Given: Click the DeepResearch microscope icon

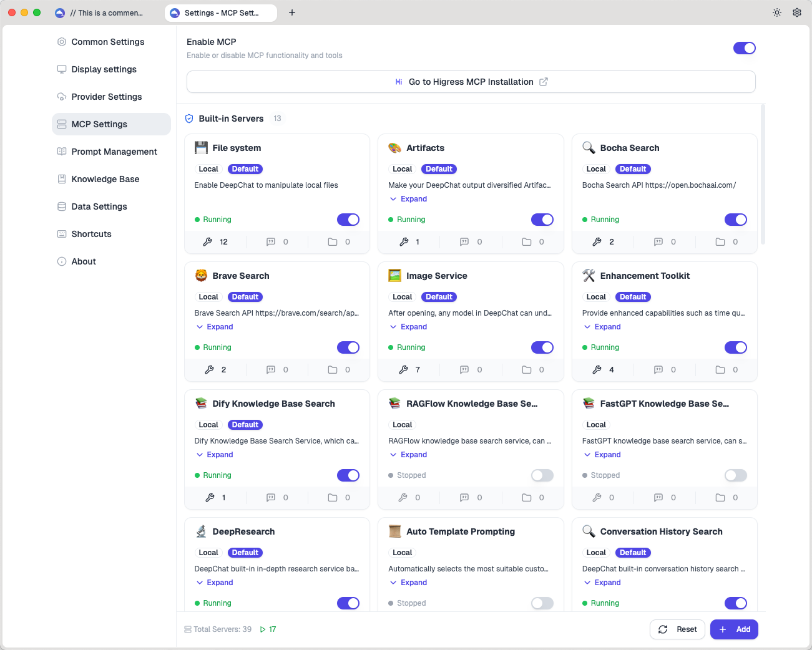Looking at the screenshot, I should click(x=201, y=531).
